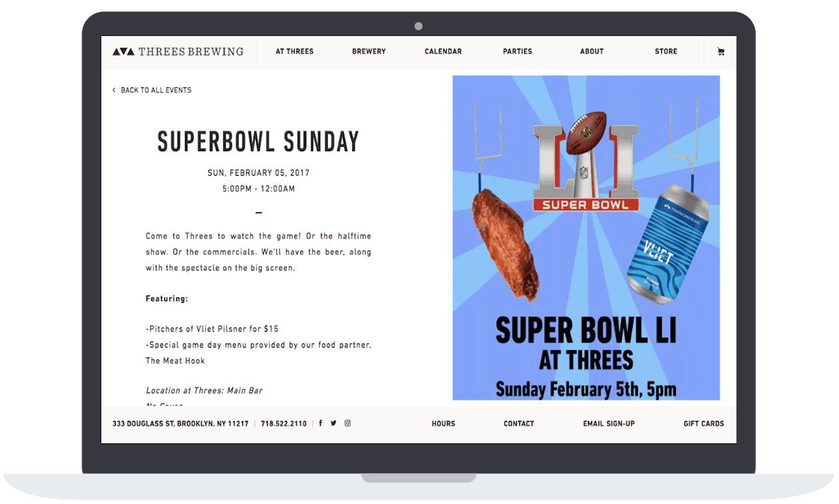This screenshot has width=839, height=504.
Task: Click the 'Come to Threes' paragraph
Action: tap(258, 252)
